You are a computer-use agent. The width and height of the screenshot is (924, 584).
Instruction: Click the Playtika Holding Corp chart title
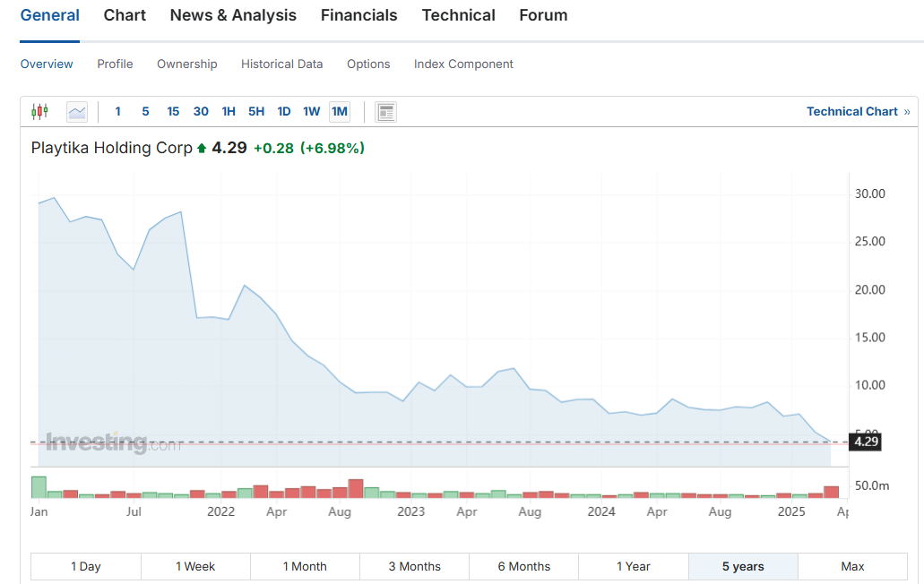[x=112, y=148]
